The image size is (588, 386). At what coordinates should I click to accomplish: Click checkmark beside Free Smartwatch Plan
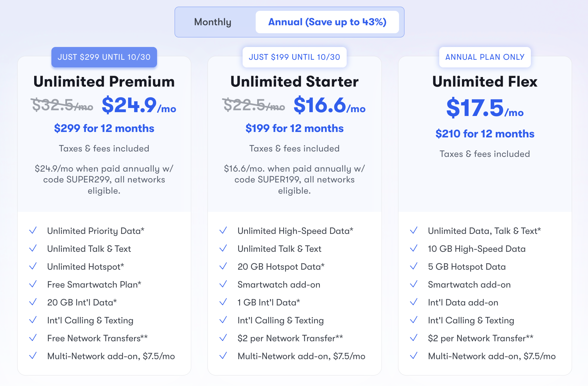click(x=33, y=284)
